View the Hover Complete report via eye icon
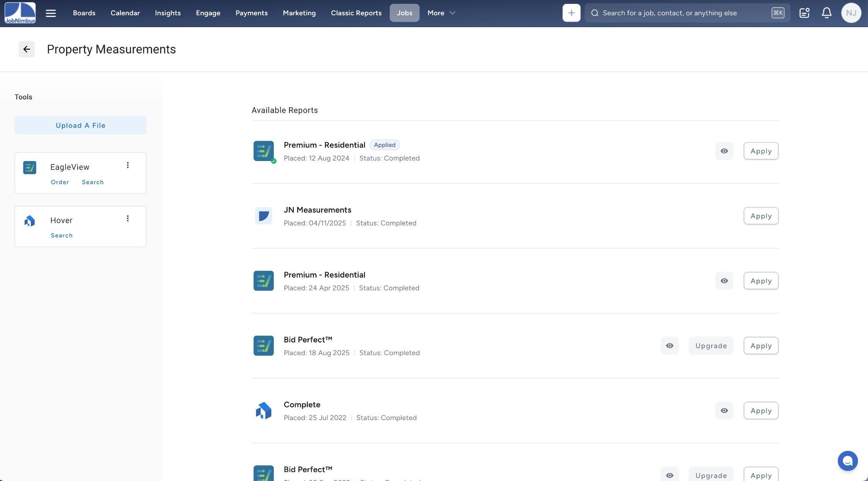Screen dimensions: 868x481 click(x=724, y=411)
